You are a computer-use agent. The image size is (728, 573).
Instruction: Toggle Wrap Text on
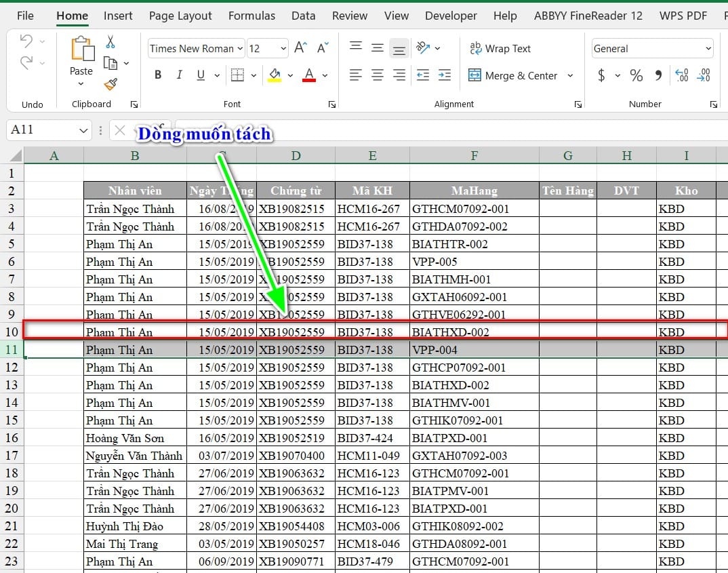[500, 48]
